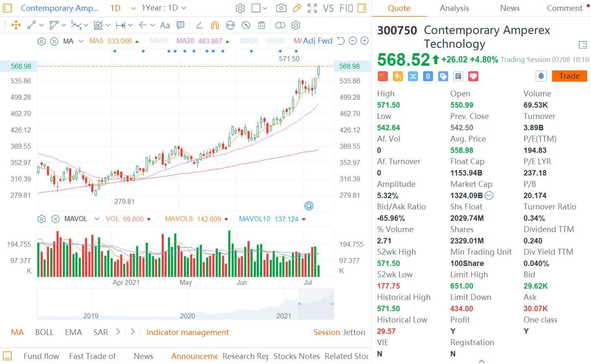Click the F10 quote snapshot icon
The height and width of the screenshot is (364, 591).
click(x=346, y=8)
